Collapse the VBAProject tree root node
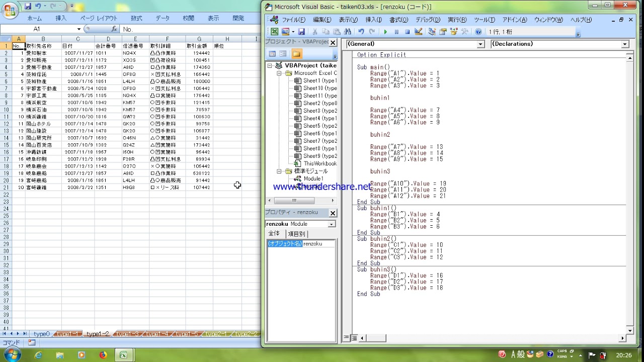The height and width of the screenshot is (362, 644). coord(270,65)
